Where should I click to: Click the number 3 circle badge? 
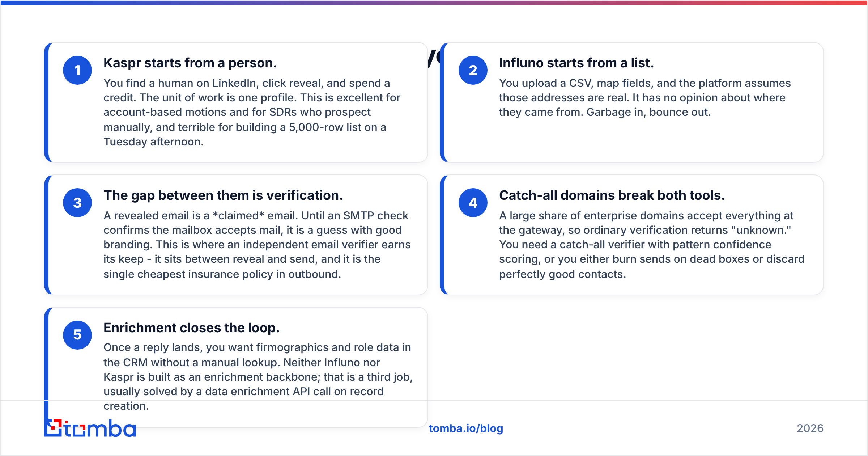tap(77, 203)
